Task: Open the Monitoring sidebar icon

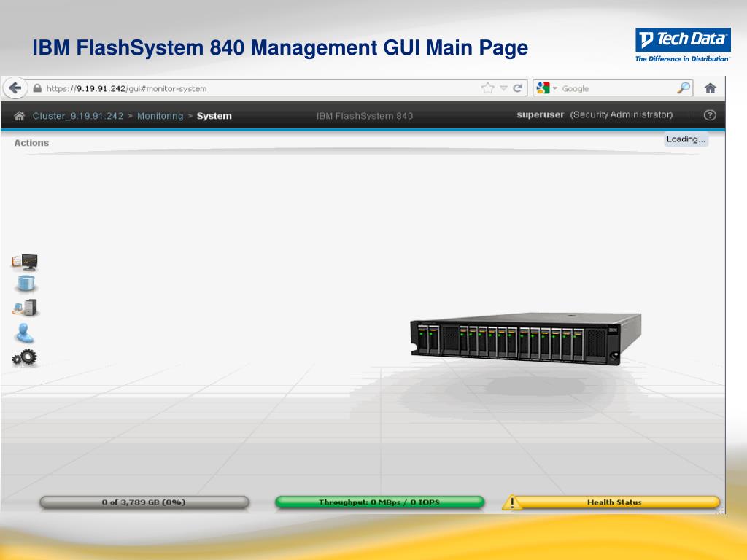Action: [x=25, y=262]
